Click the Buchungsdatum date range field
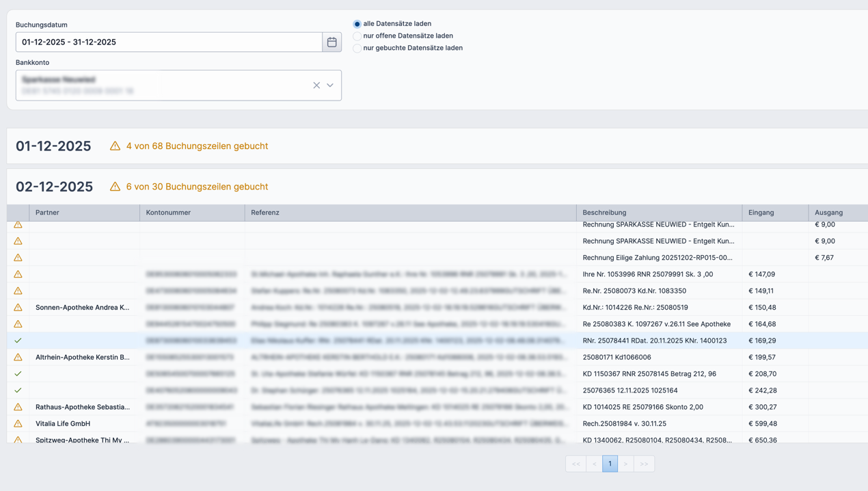Image resolution: width=868 pixels, height=491 pixels. click(169, 42)
